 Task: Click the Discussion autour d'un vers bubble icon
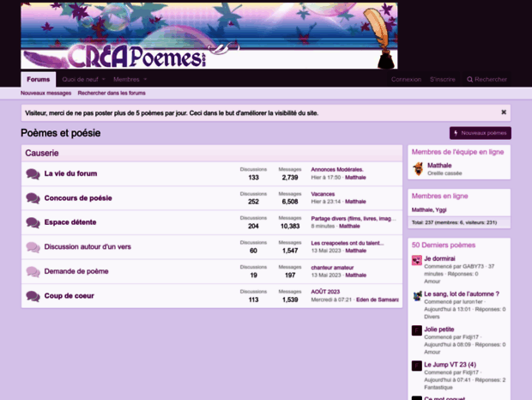coord(33,247)
